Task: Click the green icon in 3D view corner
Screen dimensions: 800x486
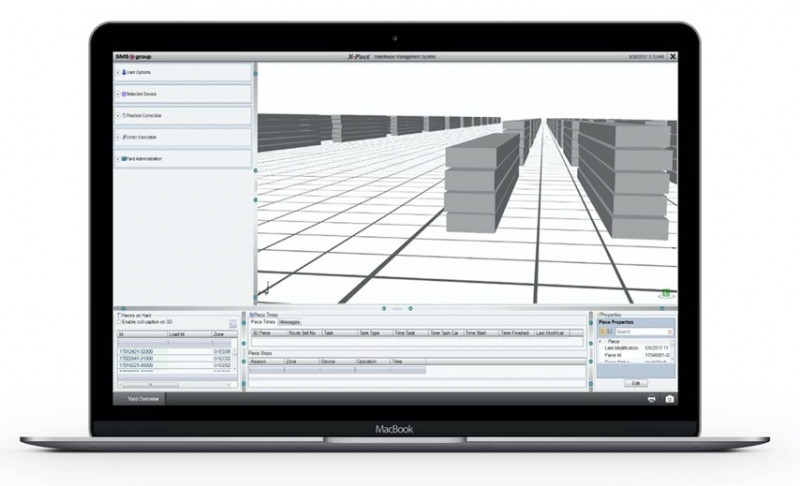Action: pos(664,293)
